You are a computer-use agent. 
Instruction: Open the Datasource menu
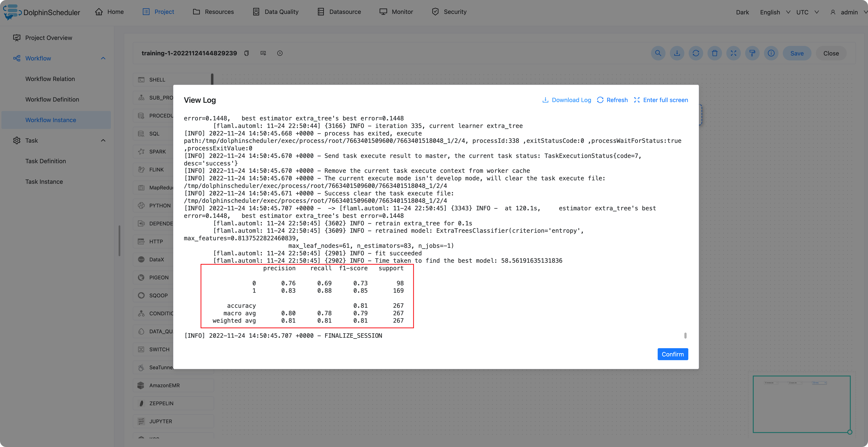coord(339,12)
